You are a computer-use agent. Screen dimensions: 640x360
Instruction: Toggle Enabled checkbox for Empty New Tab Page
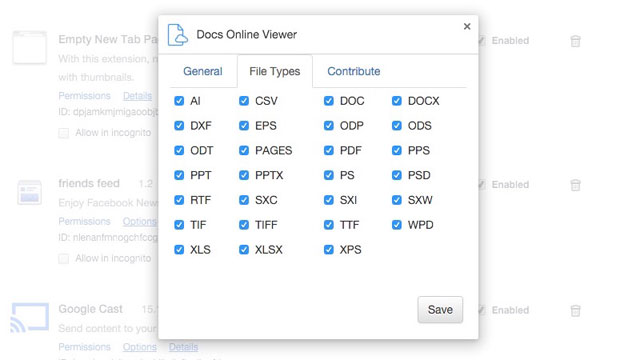coord(482,41)
